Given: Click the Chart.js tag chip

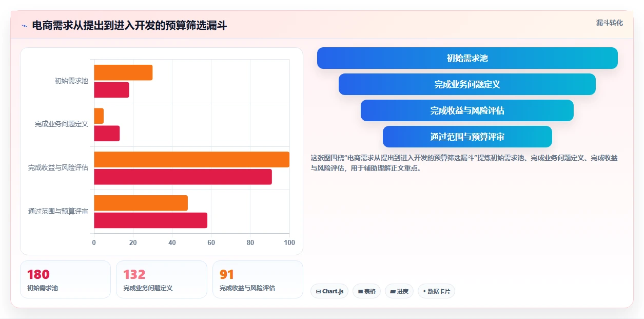Looking at the screenshot, I should pyautogui.click(x=329, y=291).
